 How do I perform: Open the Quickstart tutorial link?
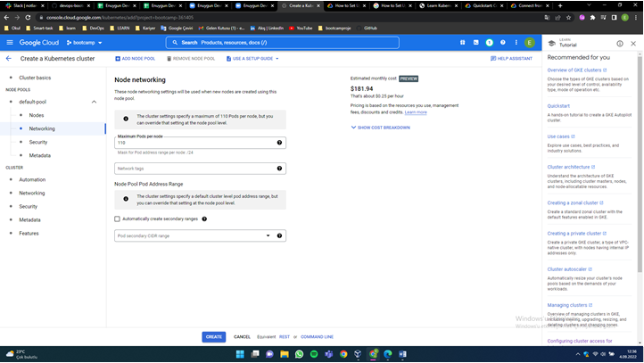coord(558,106)
